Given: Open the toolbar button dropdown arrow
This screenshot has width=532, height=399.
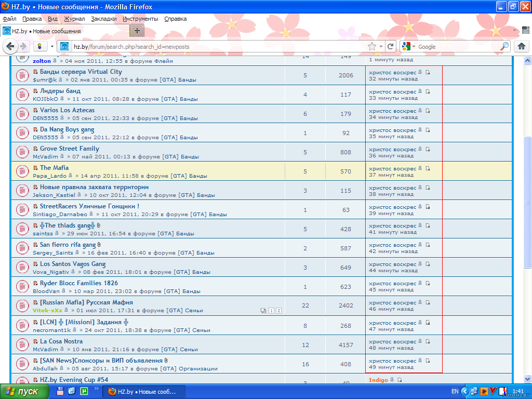Looking at the screenshot, I should pyautogui.click(x=52, y=46).
